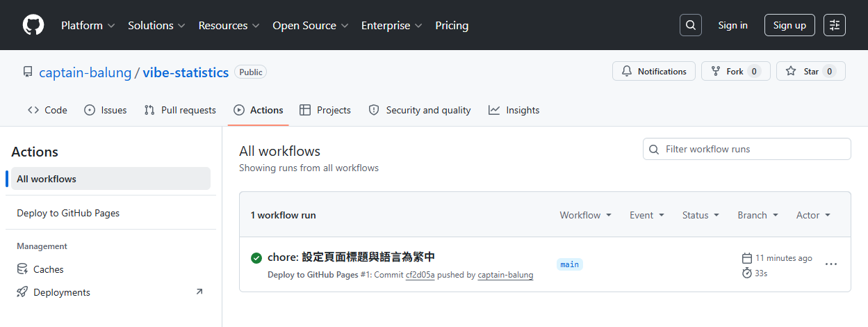Viewport: 868px width, 327px height.
Task: Click the Star icon
Action: tap(791, 72)
